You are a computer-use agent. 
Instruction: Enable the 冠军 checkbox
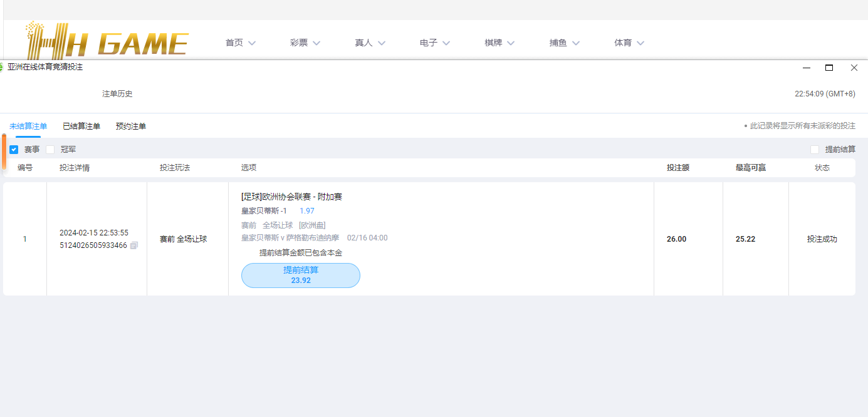[x=50, y=150]
